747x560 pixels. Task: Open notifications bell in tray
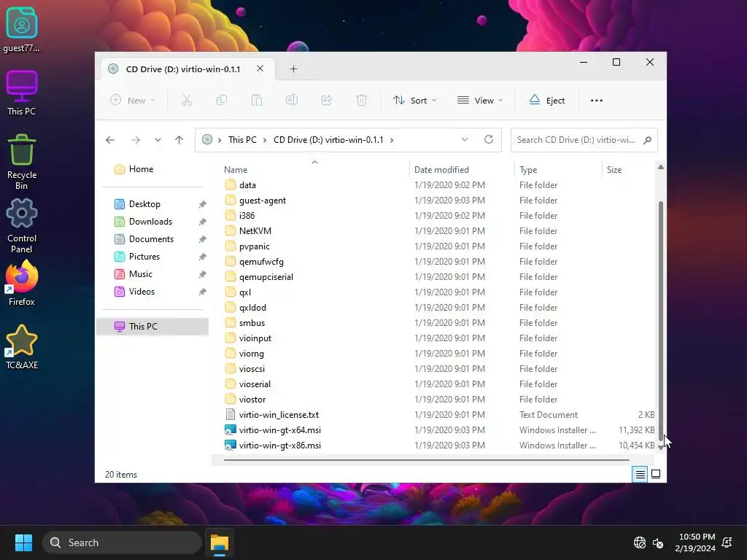coord(727,542)
